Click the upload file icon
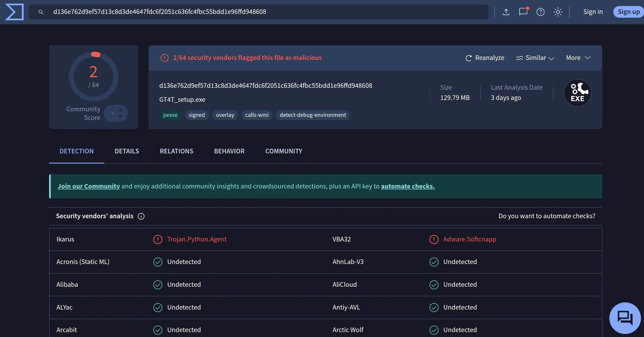Screen dimensions: 644x337 506,12
